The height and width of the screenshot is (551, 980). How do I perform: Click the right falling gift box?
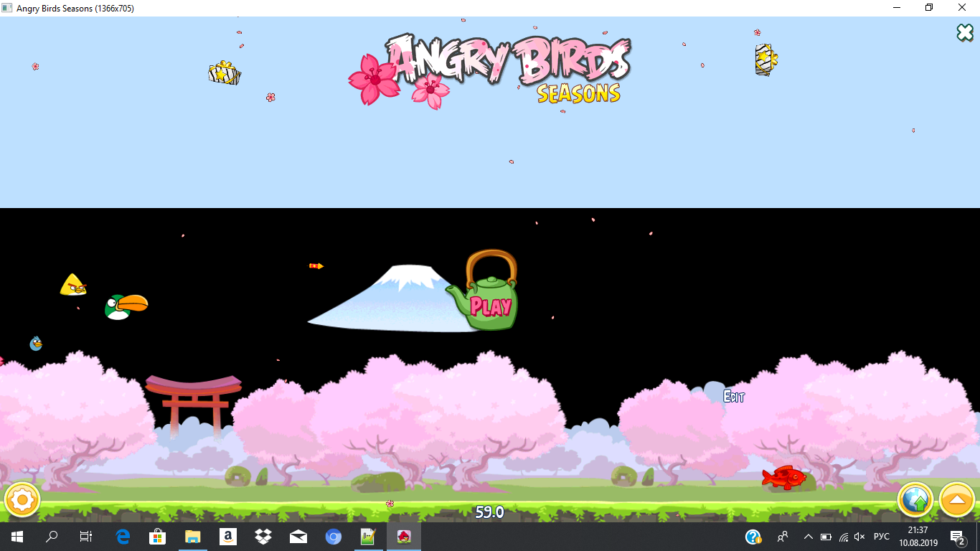coord(766,60)
